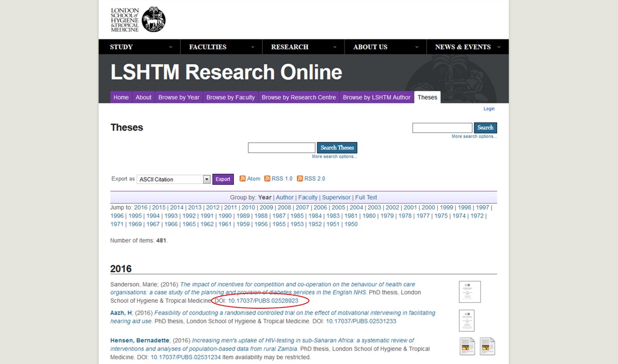Open first Hensen thesis file icon
Viewport: 618px width, 364px height.
[x=467, y=346]
